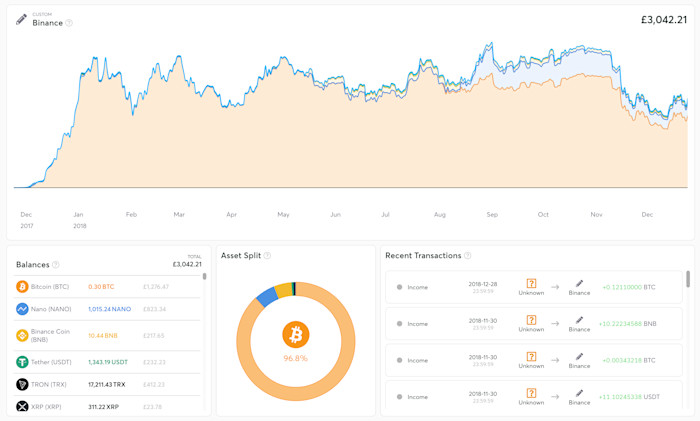700x421 pixels.
Task: Click the status dot of the BNB Income row
Action: click(399, 324)
